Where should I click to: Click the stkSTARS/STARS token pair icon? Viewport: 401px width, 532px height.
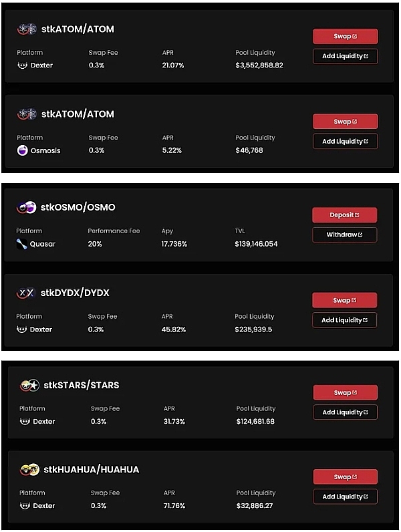tap(29, 386)
